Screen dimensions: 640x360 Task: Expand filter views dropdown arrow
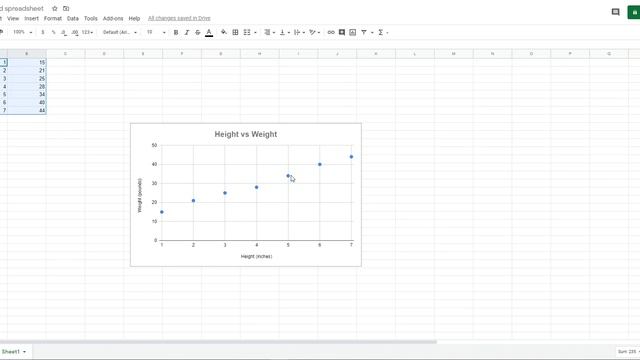372,33
